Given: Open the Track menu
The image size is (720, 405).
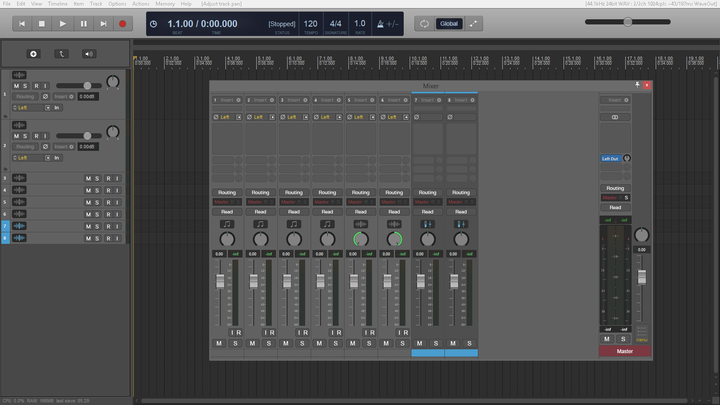Looking at the screenshot, I should 96,4.
